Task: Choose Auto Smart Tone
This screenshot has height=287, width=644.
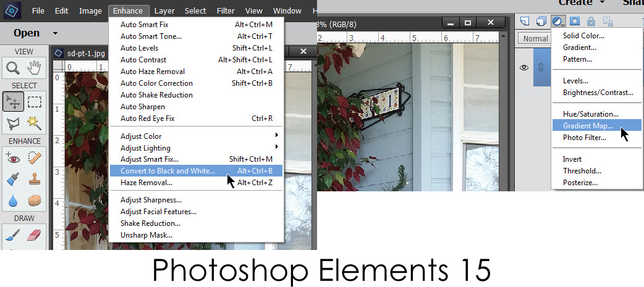Action: pos(197,36)
